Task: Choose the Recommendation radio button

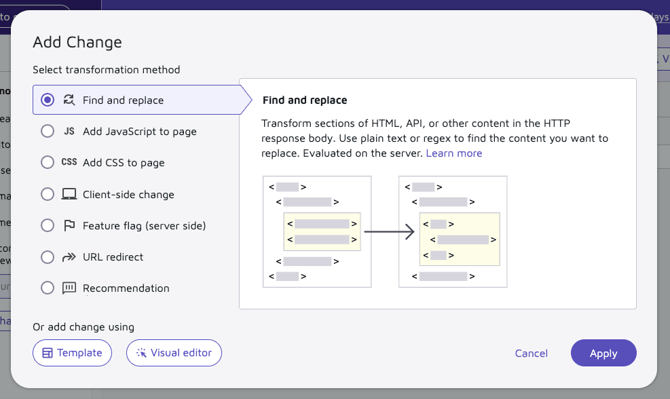Action: point(47,288)
